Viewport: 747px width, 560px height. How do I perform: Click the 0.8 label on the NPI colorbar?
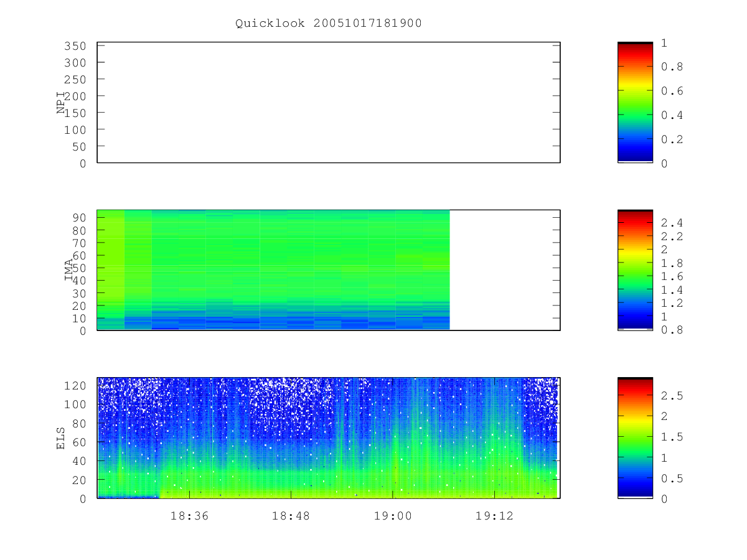[x=671, y=67]
